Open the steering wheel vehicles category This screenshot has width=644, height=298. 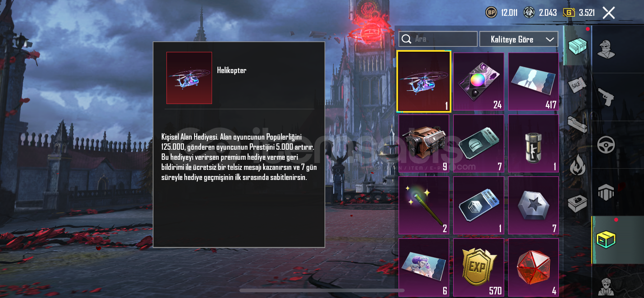pyautogui.click(x=606, y=145)
